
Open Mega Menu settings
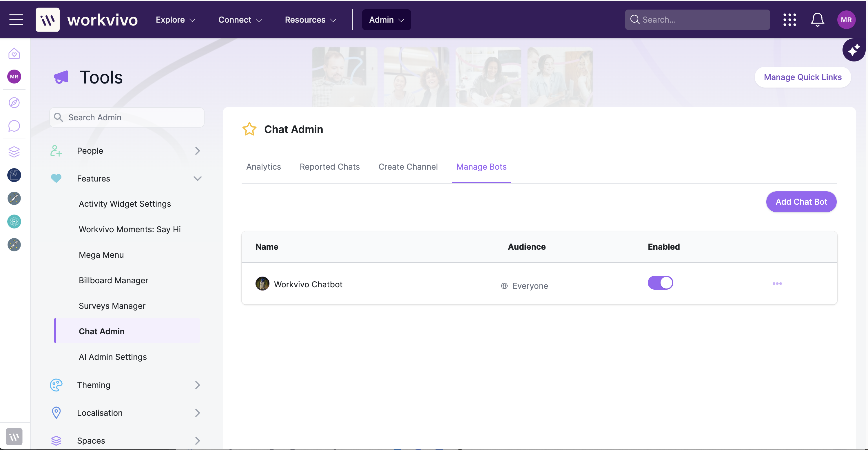tap(101, 255)
